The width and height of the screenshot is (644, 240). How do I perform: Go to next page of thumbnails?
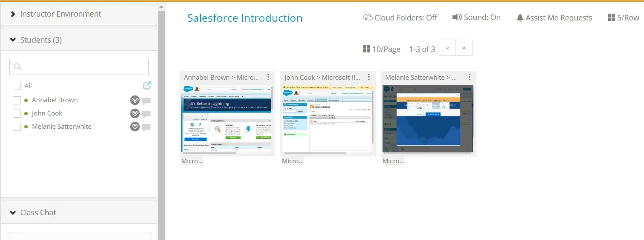pos(464,48)
